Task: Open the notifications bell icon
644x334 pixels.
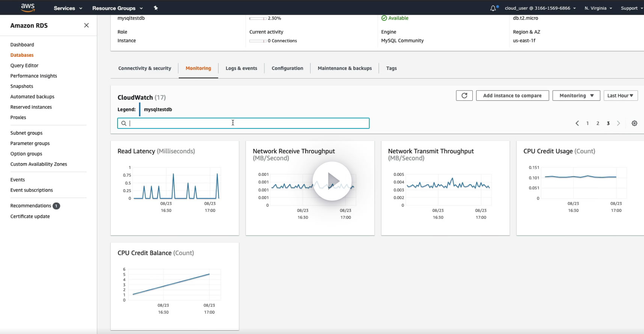Action: click(493, 8)
